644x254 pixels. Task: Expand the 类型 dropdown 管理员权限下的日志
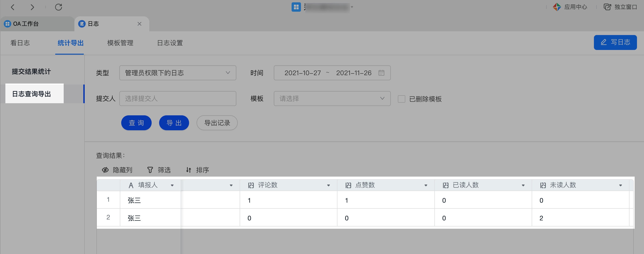click(x=178, y=73)
